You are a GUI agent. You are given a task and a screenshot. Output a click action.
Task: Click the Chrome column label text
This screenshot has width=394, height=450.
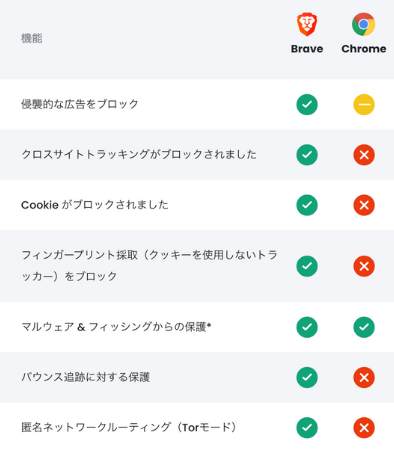[364, 49]
